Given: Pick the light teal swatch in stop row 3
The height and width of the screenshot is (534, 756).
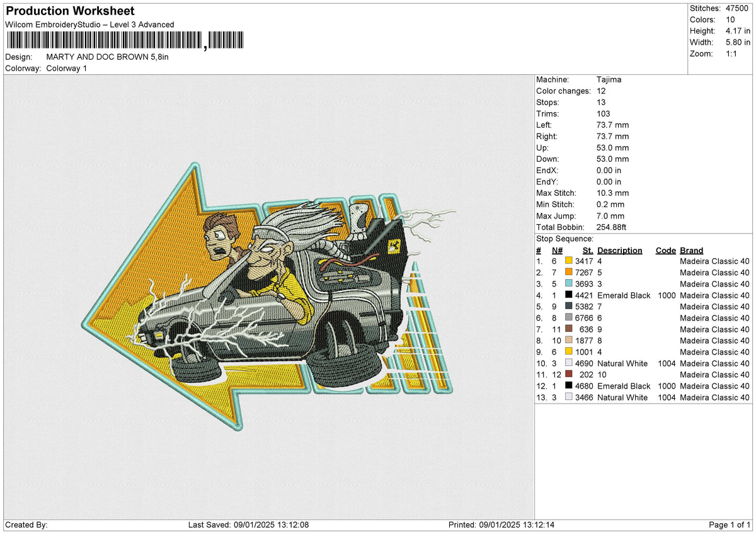Looking at the screenshot, I should point(569,283).
